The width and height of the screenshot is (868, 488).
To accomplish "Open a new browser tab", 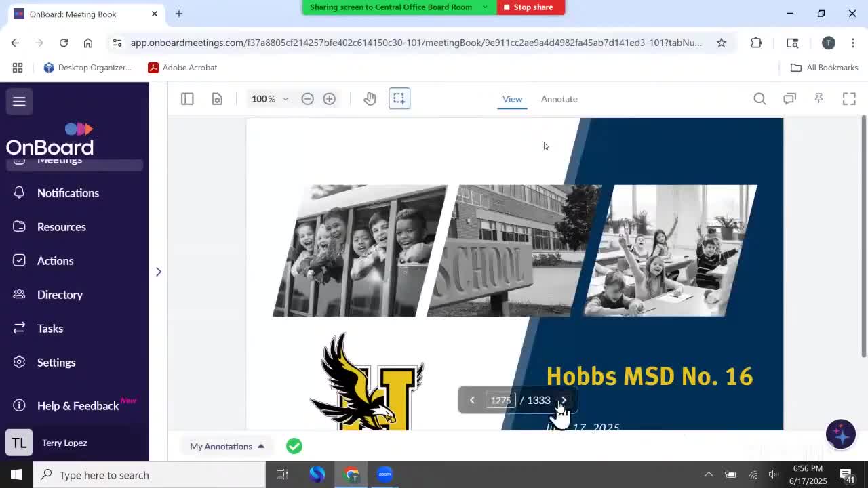I will (x=179, y=14).
